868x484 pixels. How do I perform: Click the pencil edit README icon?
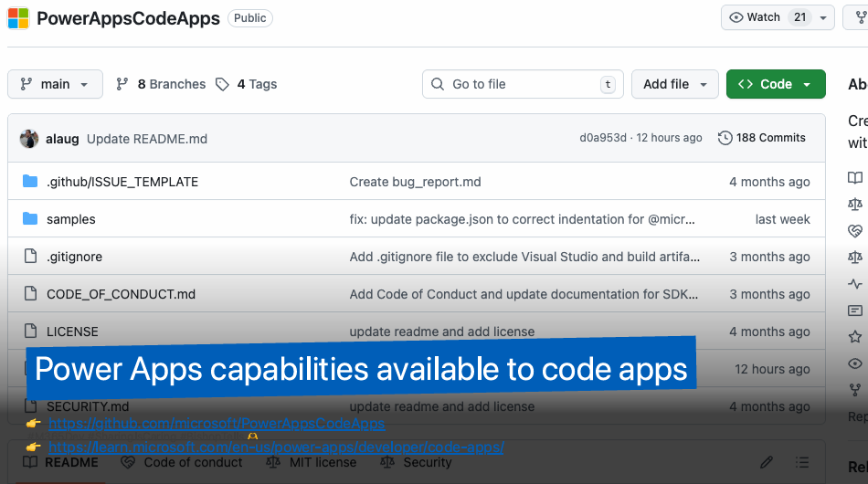click(x=767, y=462)
